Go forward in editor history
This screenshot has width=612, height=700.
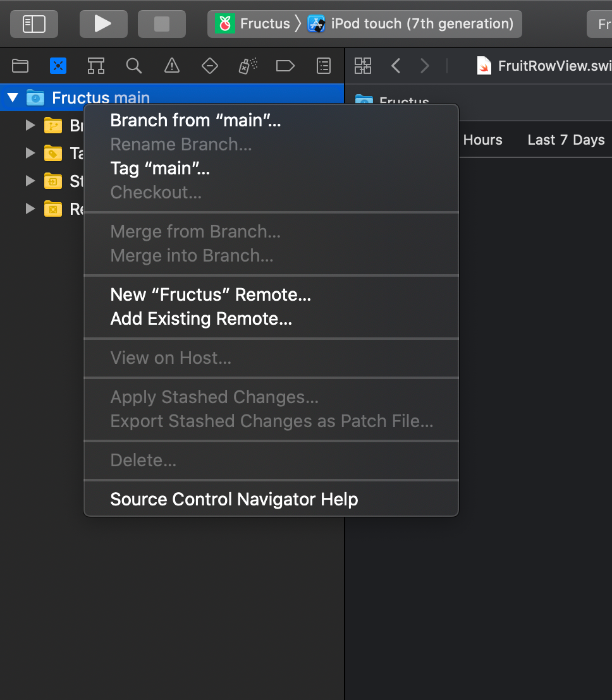pyautogui.click(x=425, y=66)
